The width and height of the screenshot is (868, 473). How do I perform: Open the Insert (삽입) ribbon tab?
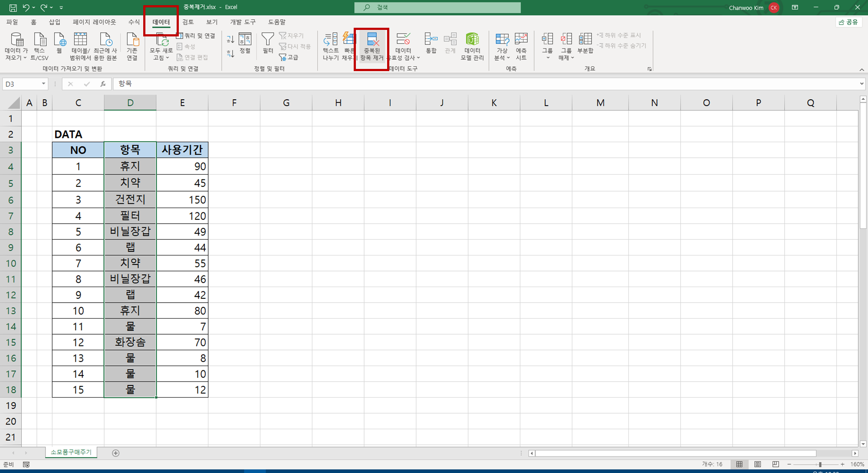pos(55,22)
